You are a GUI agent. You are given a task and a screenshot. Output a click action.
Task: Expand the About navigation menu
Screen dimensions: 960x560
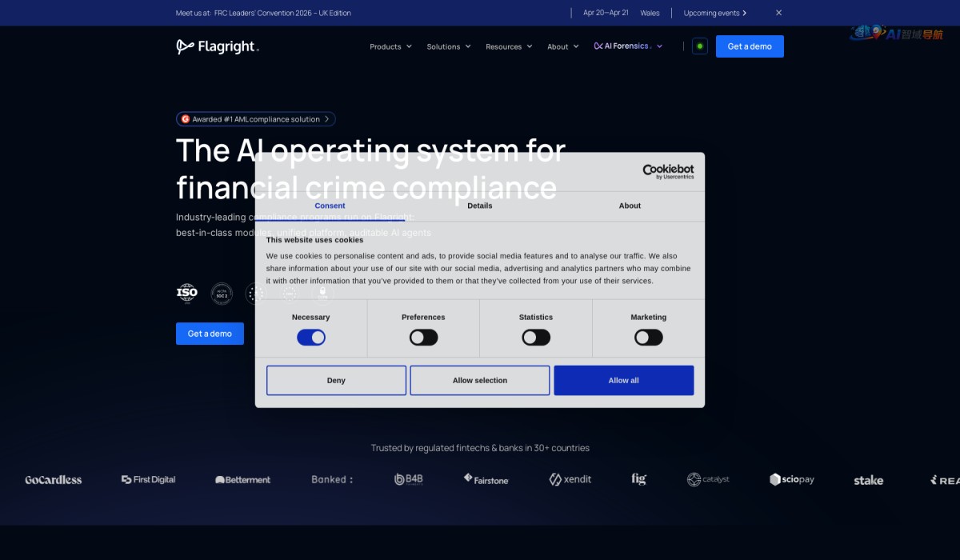[x=563, y=46]
